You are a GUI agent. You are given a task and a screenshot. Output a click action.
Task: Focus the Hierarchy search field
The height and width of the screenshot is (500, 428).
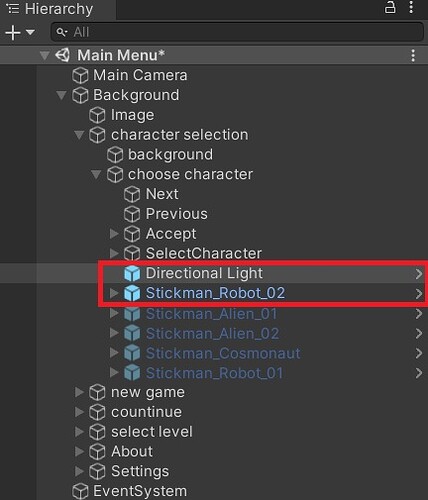point(237,32)
